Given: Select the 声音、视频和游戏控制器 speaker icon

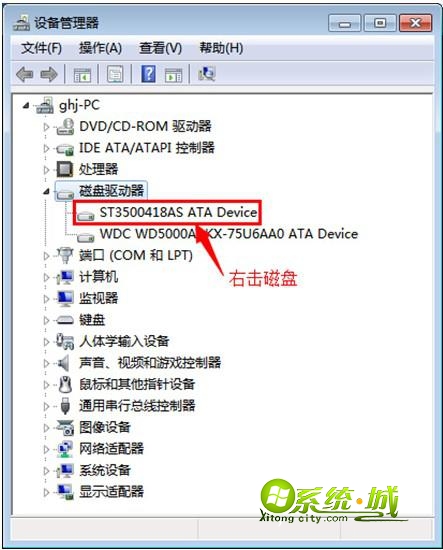Looking at the screenshot, I should pos(63,363).
